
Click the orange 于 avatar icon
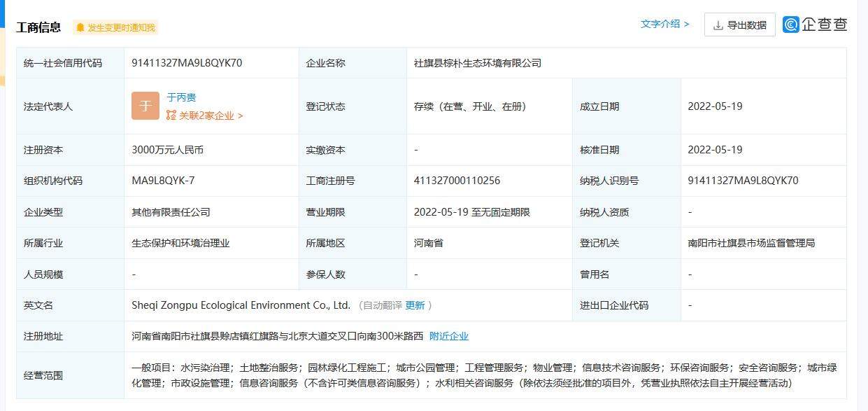(145, 106)
